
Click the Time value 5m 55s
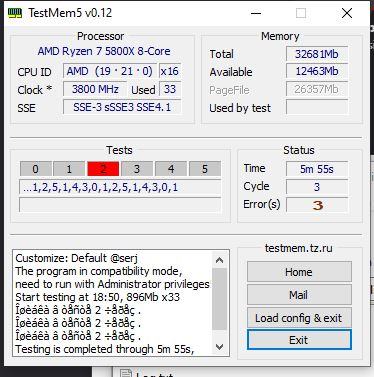[x=317, y=169]
